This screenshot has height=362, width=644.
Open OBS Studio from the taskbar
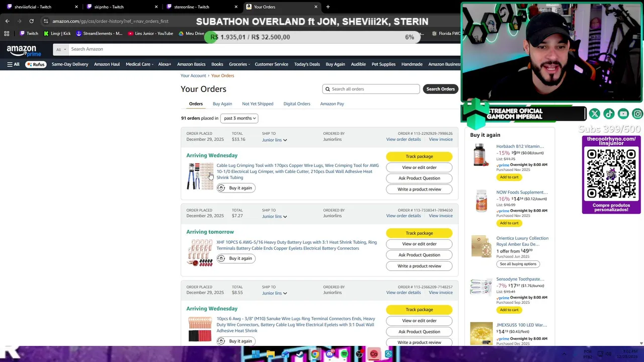(x=359, y=354)
